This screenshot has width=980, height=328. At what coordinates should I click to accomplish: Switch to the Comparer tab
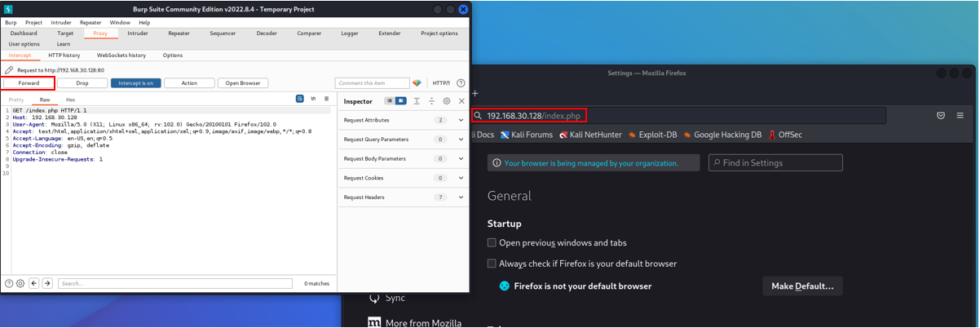point(309,33)
